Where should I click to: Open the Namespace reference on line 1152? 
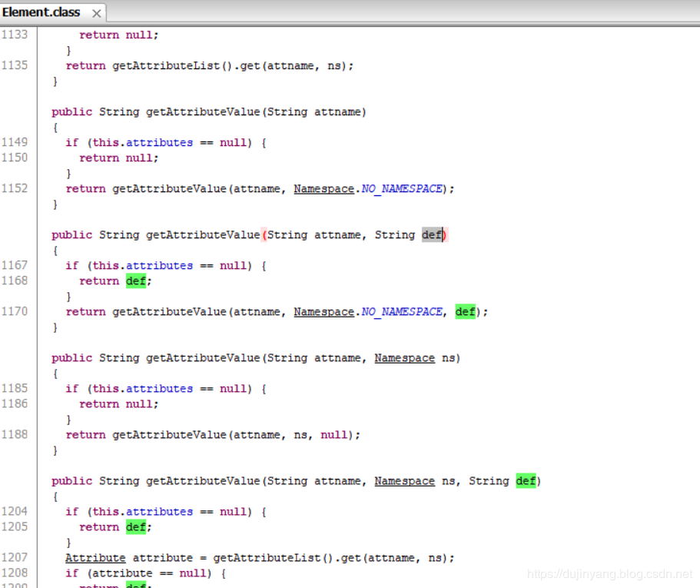(323, 188)
